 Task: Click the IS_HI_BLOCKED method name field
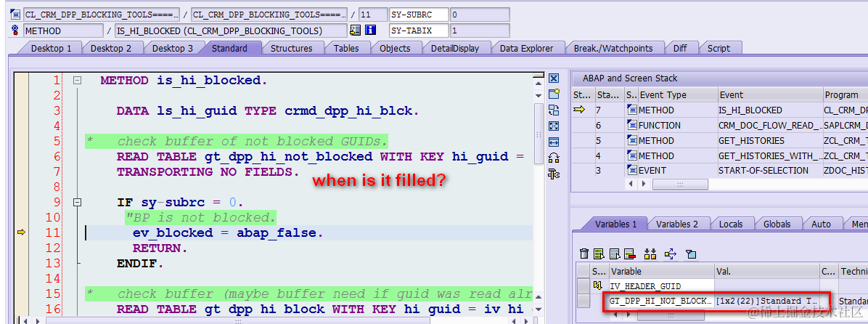pyautogui.click(x=231, y=31)
